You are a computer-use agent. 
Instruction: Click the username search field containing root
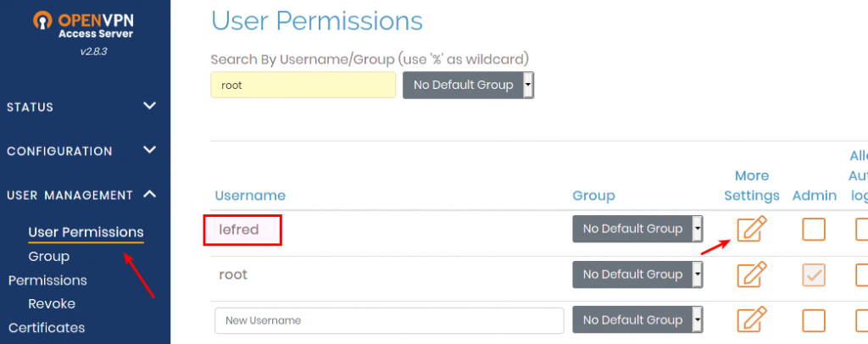(303, 86)
